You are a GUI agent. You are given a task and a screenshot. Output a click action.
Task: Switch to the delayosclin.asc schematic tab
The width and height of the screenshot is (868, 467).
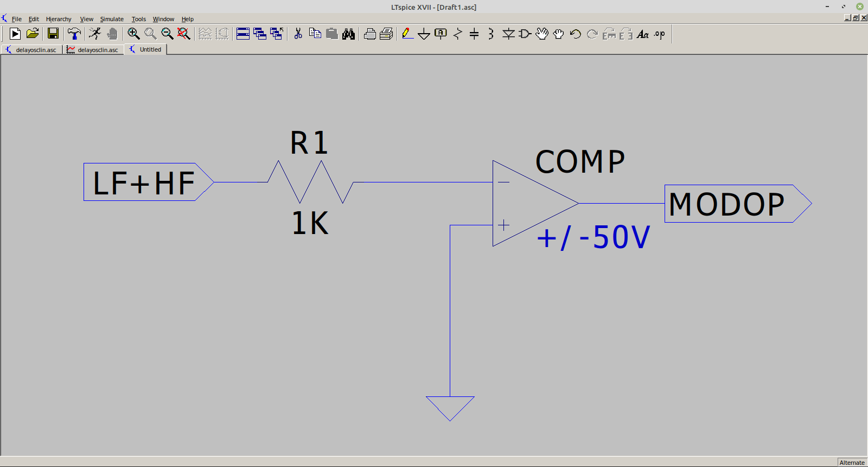click(x=31, y=49)
